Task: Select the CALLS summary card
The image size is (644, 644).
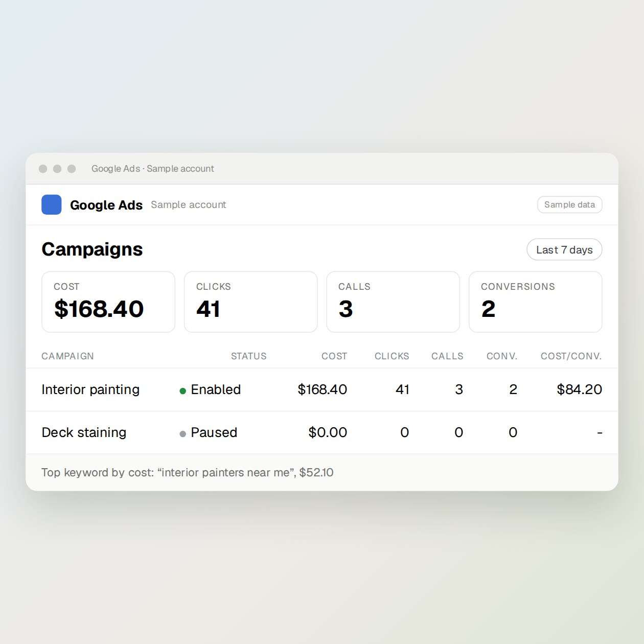Action: coord(393,302)
